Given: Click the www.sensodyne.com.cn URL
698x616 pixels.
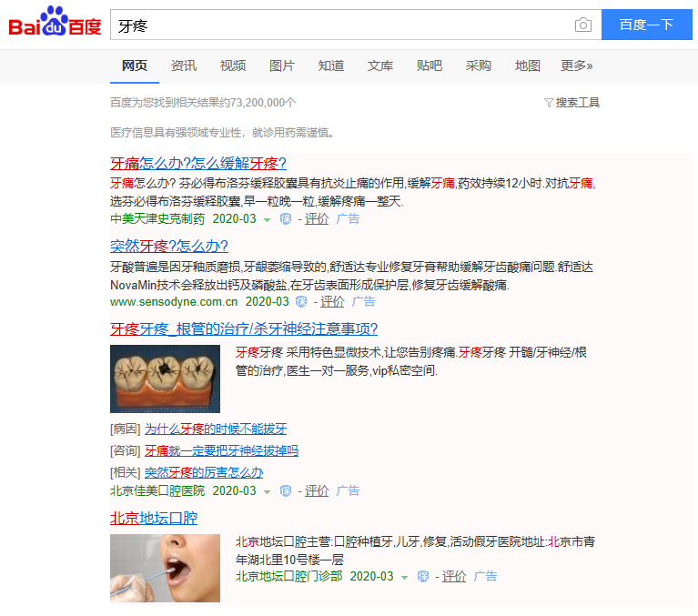Looking at the screenshot, I should pos(174,302).
